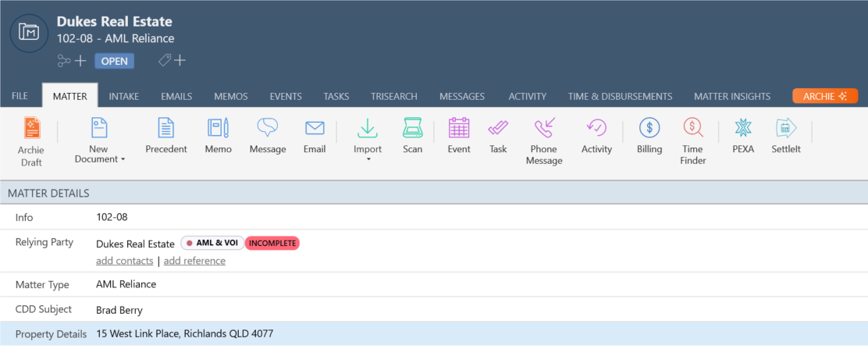The width and height of the screenshot is (868, 356).
Task: Open the INTAKE tab
Action: (x=124, y=96)
